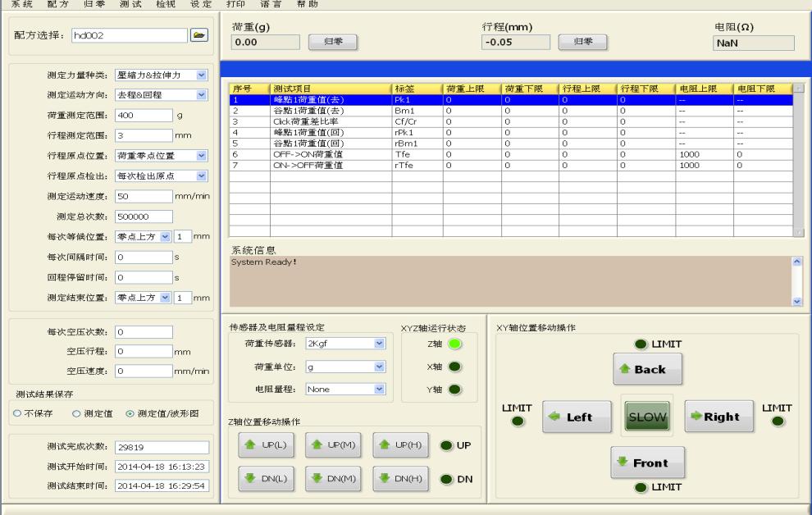Click the 测定运动速度 50 field
This screenshot has width=812, height=515.
pyautogui.click(x=144, y=196)
